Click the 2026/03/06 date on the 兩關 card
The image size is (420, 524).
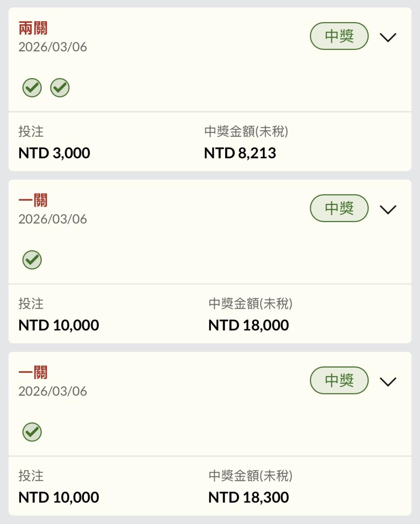pos(53,47)
